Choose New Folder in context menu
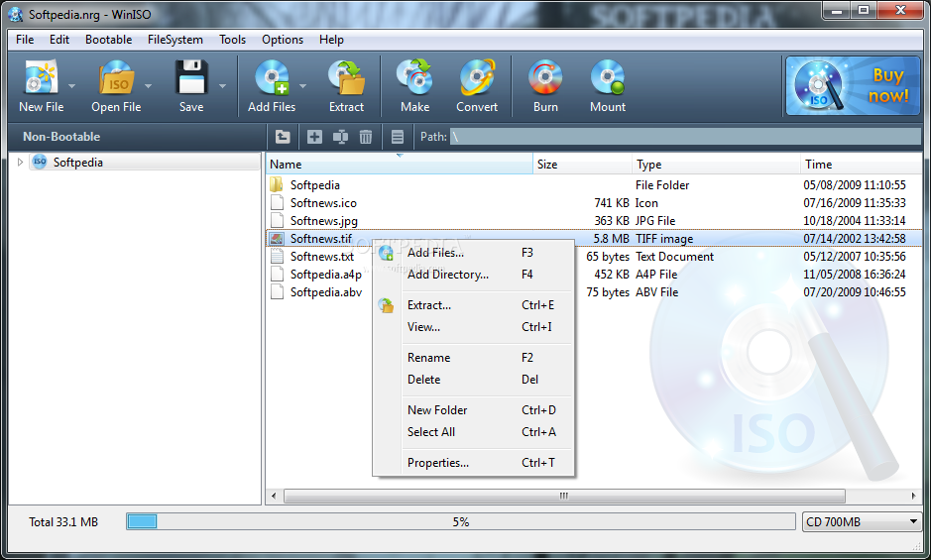The image size is (931, 560). (x=473, y=410)
